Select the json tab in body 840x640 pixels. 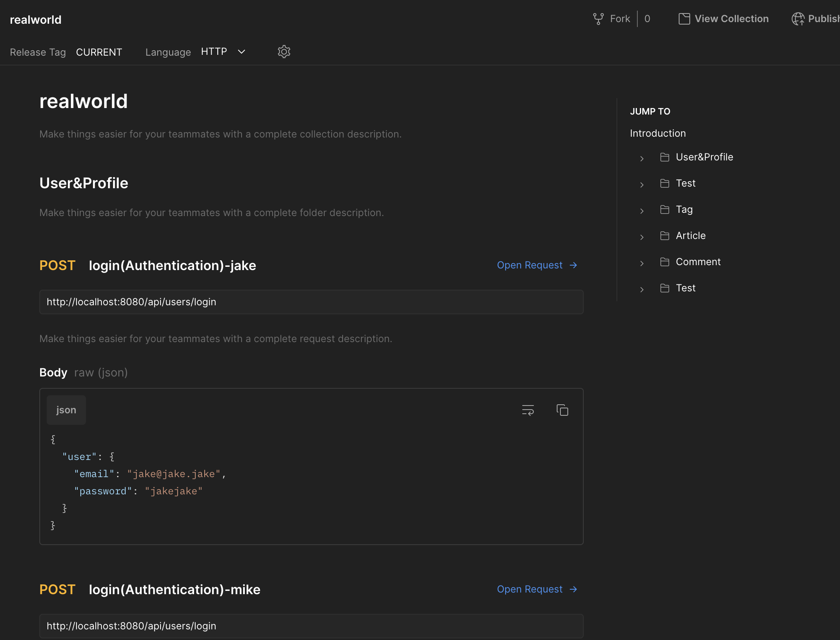[66, 410]
